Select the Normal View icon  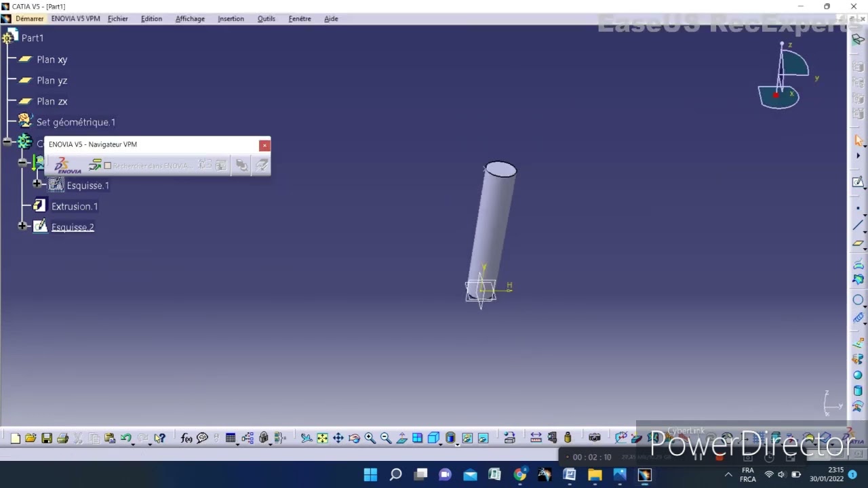coord(401,439)
